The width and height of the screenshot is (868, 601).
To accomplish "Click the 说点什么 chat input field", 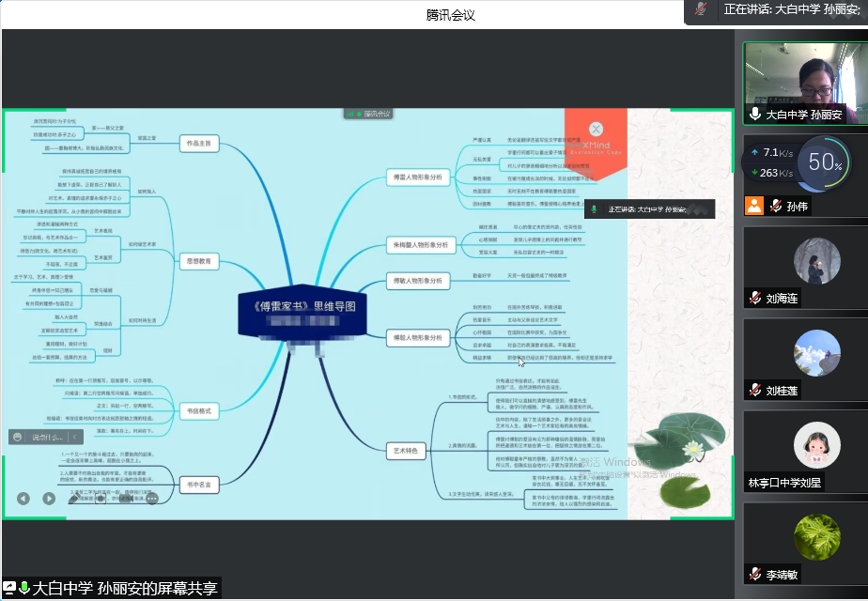I will coord(49,437).
